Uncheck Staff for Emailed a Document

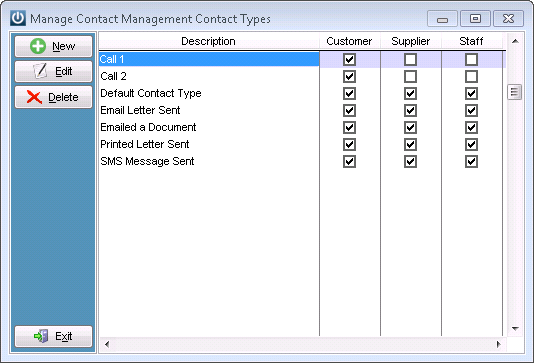(x=471, y=127)
